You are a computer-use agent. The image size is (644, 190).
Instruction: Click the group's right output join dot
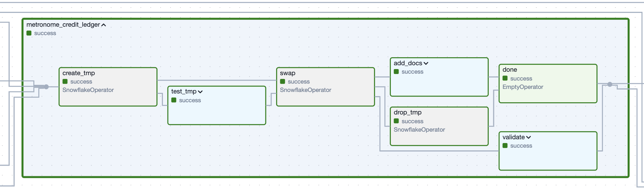tap(610, 84)
